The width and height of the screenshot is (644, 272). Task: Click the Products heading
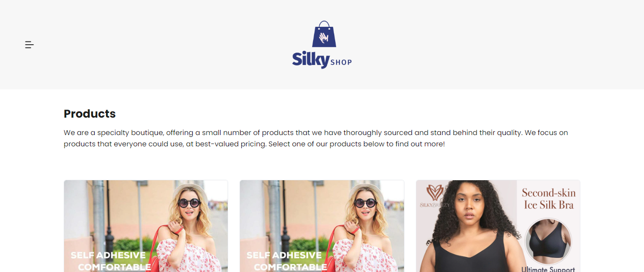90,114
